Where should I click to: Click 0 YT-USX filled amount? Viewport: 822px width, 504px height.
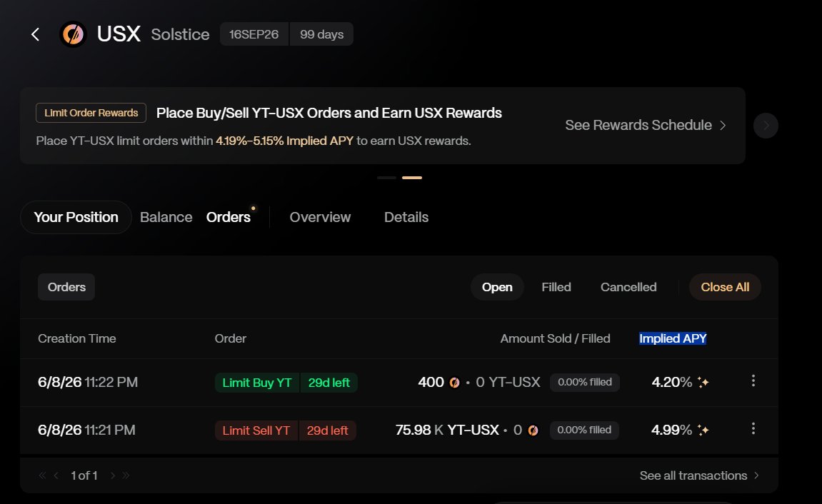tap(508, 382)
